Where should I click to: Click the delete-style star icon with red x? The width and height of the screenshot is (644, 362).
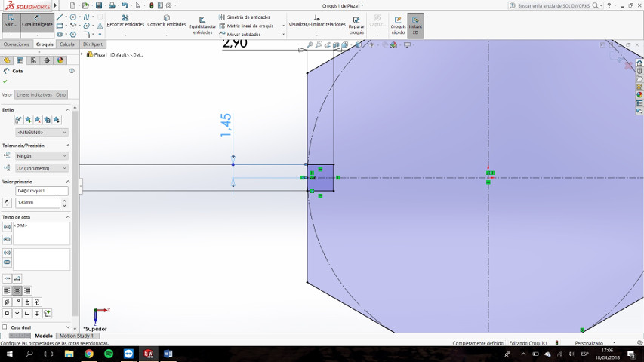(x=38, y=119)
